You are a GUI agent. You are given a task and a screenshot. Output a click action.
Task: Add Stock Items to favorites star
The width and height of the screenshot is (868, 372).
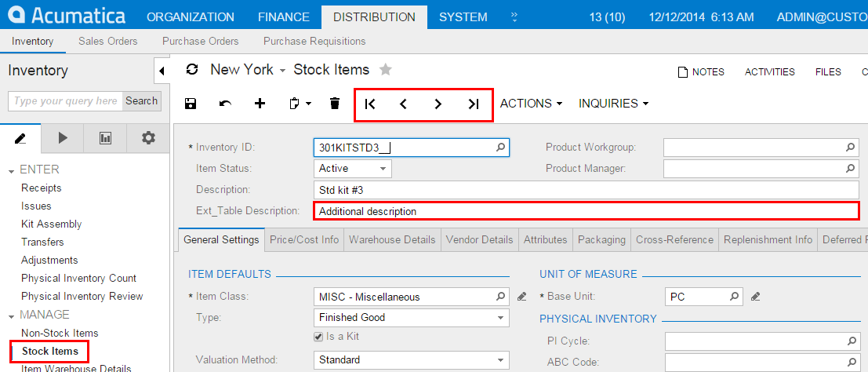click(x=385, y=70)
